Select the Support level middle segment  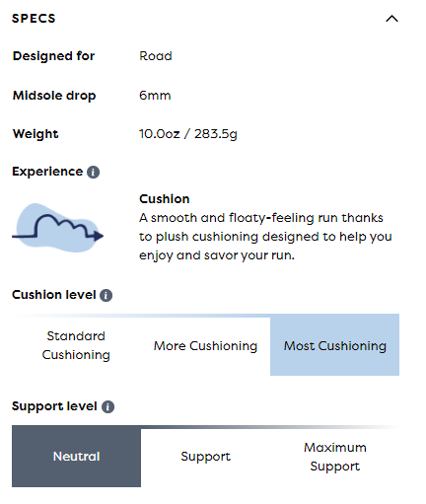point(205,457)
